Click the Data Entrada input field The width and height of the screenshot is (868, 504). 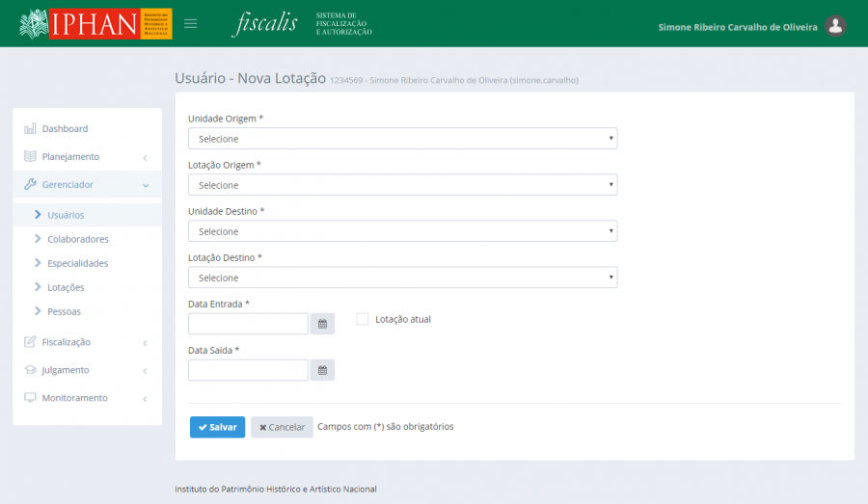[x=248, y=324]
